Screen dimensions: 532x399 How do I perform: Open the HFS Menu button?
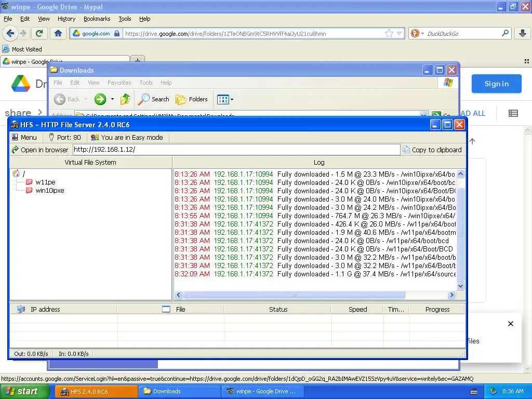pos(24,137)
